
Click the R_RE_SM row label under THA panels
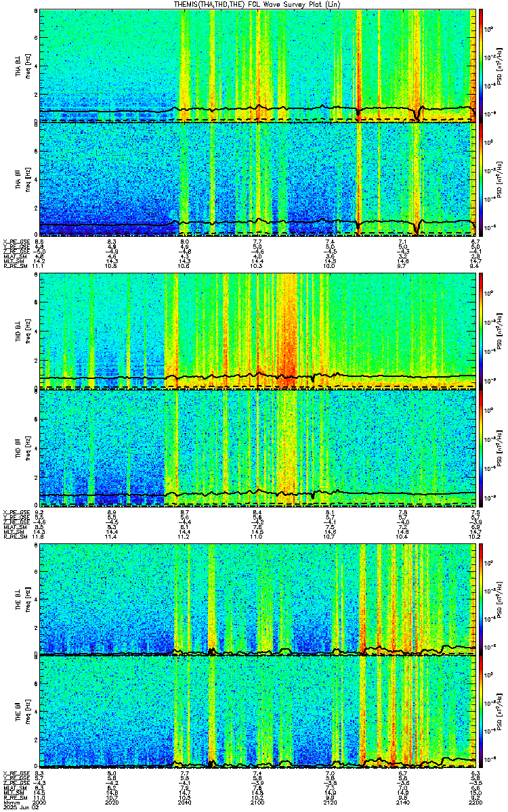[14, 267]
